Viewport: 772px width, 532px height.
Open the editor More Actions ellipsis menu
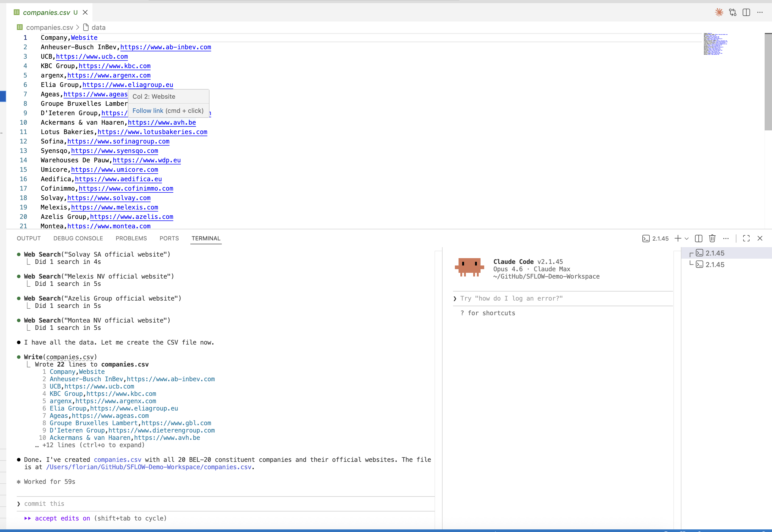pyautogui.click(x=760, y=12)
